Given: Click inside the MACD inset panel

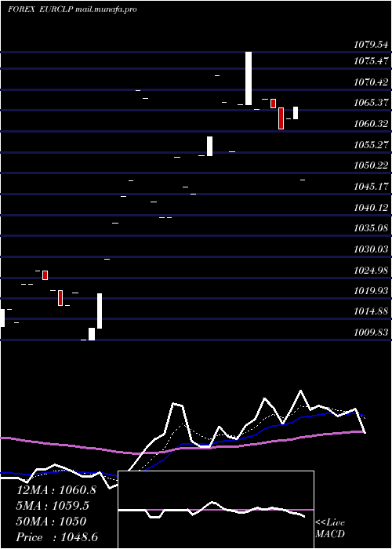Looking at the screenshot, I should click(216, 510).
